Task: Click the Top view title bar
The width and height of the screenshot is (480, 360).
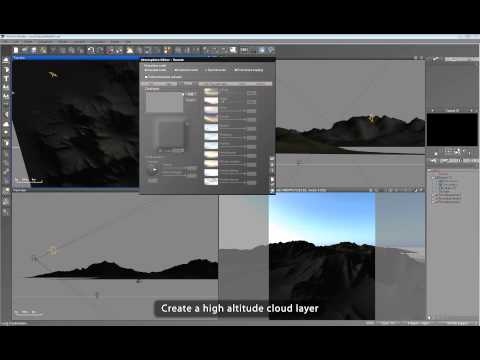Action: 76,58
